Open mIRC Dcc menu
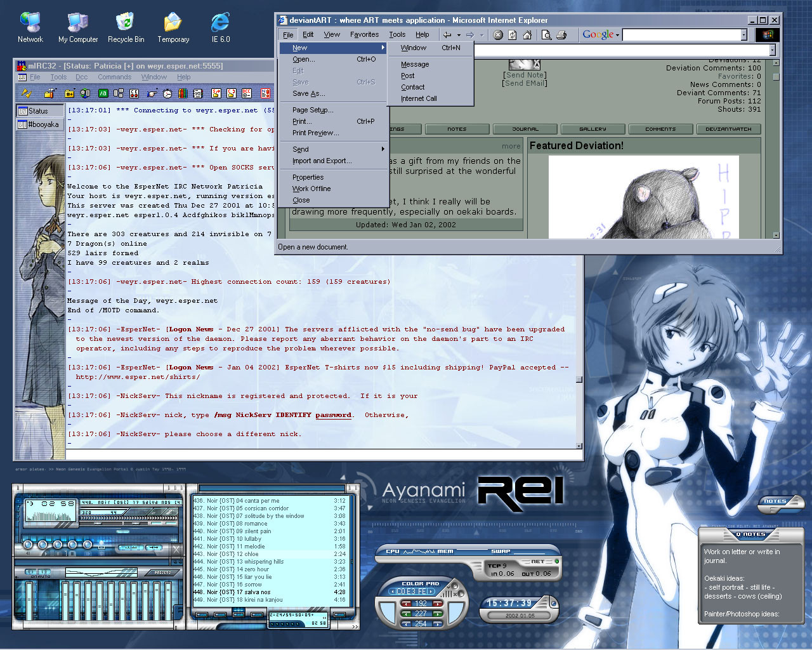 81,77
